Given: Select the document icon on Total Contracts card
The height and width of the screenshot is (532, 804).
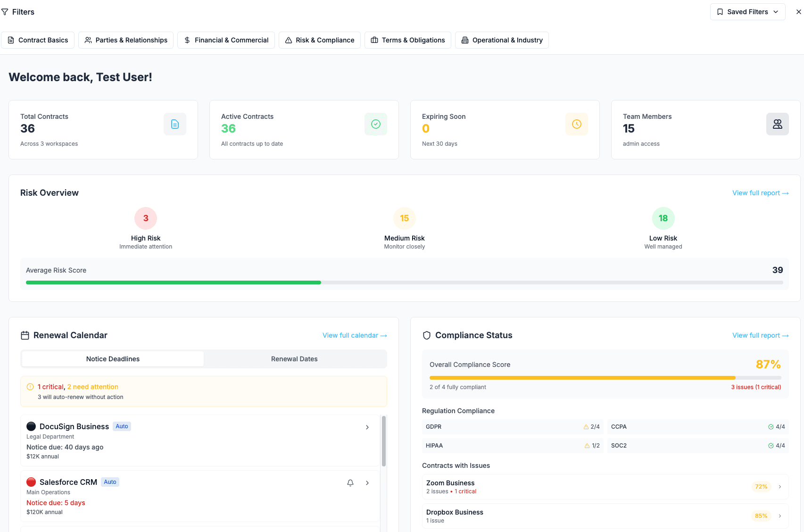Looking at the screenshot, I should 175,124.
